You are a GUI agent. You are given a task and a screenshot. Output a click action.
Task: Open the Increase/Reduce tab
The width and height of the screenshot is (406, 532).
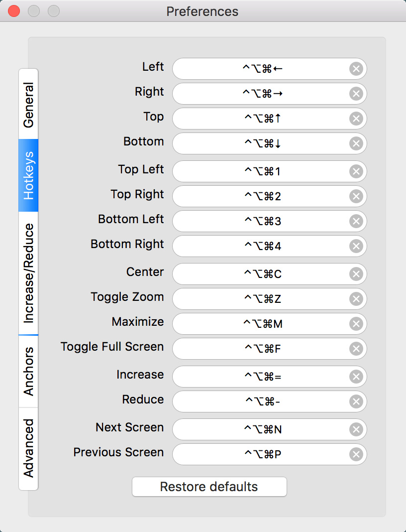coord(28,273)
